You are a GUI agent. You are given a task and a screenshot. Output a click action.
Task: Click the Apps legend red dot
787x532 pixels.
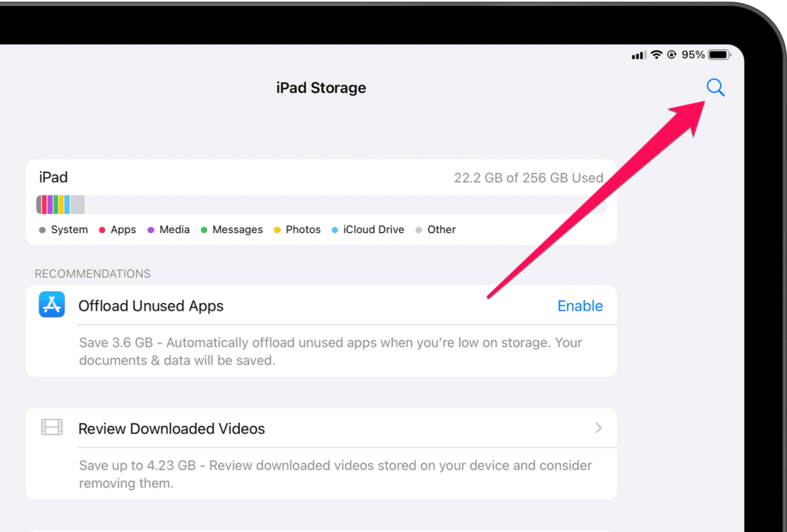pyautogui.click(x=102, y=230)
